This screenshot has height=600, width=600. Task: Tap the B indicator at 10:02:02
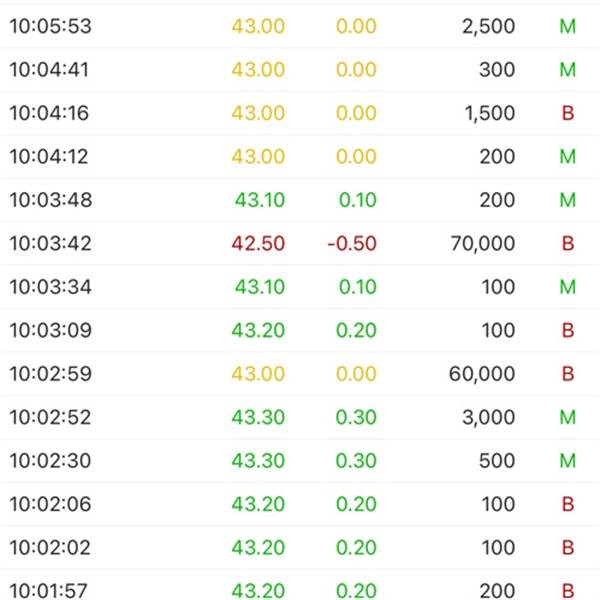click(568, 548)
